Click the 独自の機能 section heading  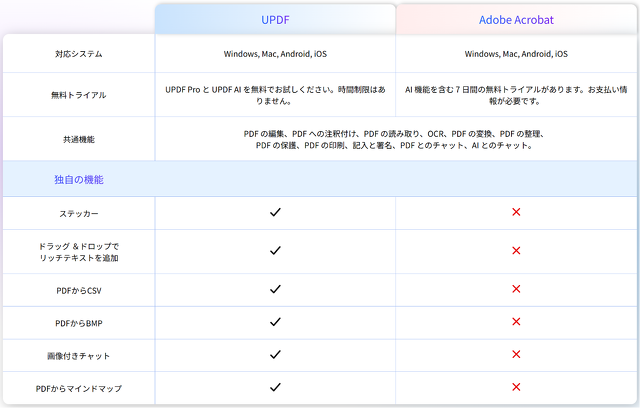coord(79,180)
